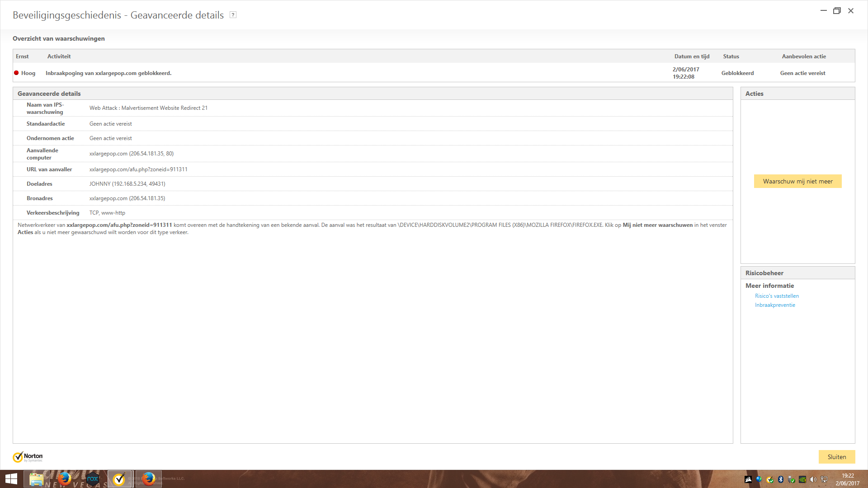Open Bluetooth tray icon
This screenshot has width=868, height=488.
click(781, 479)
